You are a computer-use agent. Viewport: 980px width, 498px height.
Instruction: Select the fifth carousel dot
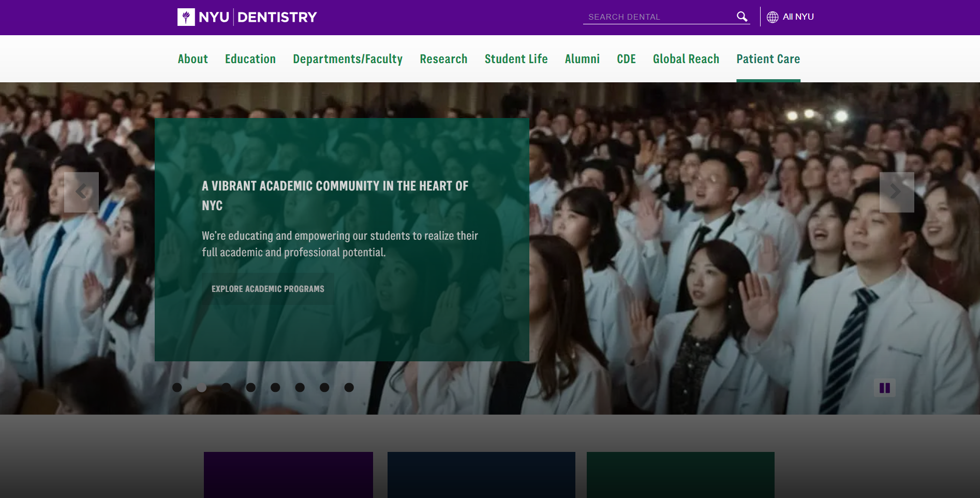275,387
